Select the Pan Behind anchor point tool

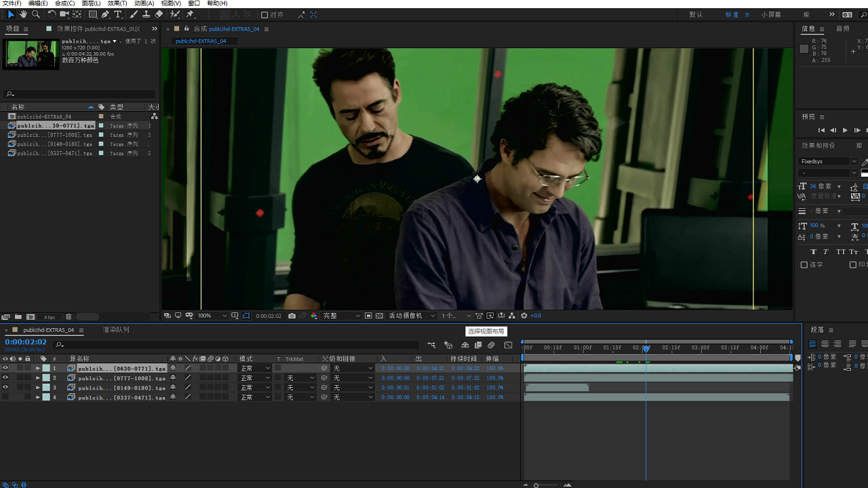tap(77, 14)
